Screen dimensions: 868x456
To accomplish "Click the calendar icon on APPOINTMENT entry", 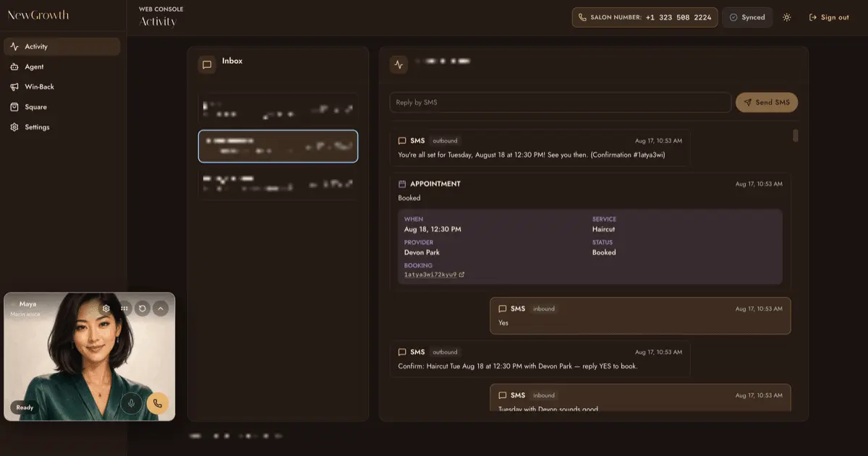I will 402,184.
